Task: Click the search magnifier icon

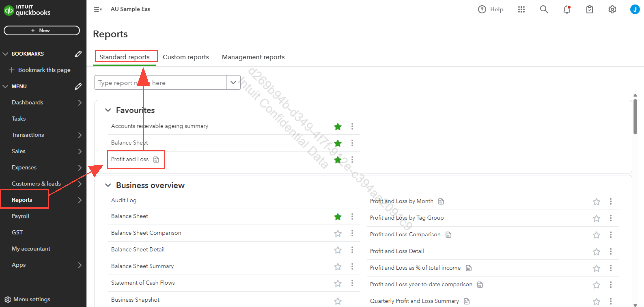Action: click(544, 9)
